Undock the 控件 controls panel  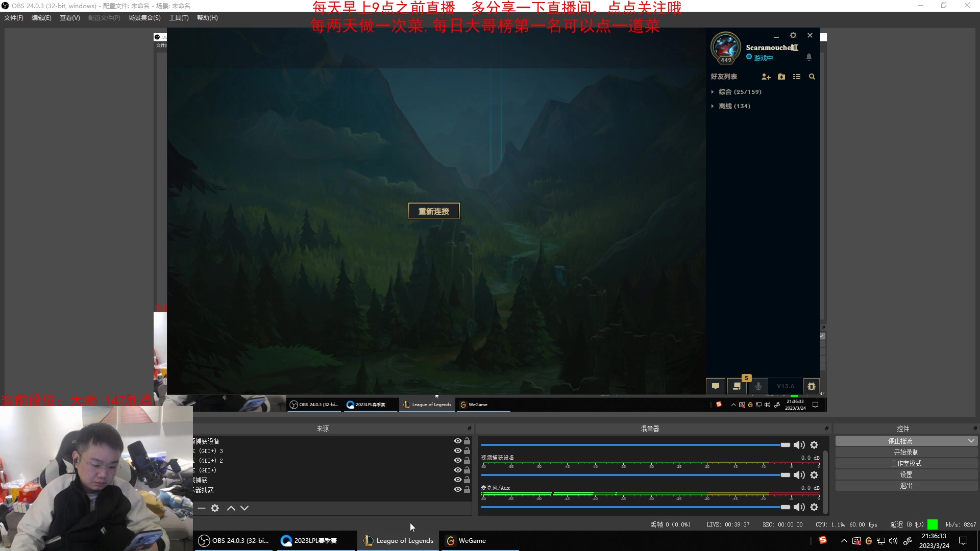point(975,429)
